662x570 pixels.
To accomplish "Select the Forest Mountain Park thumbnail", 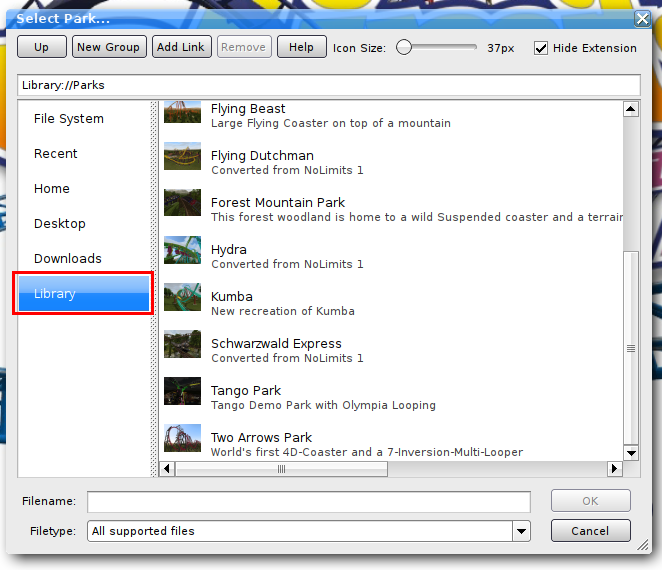I will click(182, 203).
